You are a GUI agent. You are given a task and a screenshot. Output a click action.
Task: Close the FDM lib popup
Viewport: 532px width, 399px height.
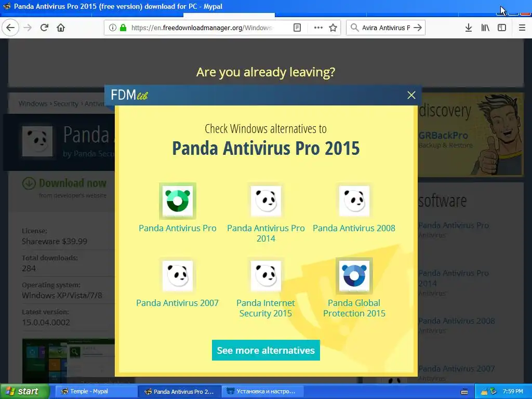(x=411, y=95)
